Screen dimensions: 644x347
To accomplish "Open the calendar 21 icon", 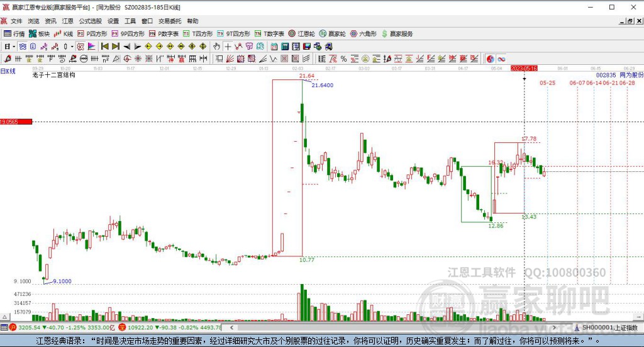I will [274, 47].
